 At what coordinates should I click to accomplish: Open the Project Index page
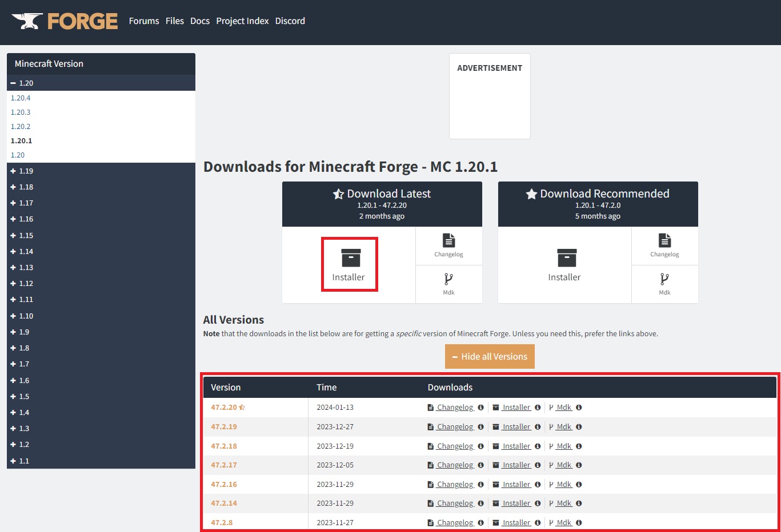click(242, 21)
